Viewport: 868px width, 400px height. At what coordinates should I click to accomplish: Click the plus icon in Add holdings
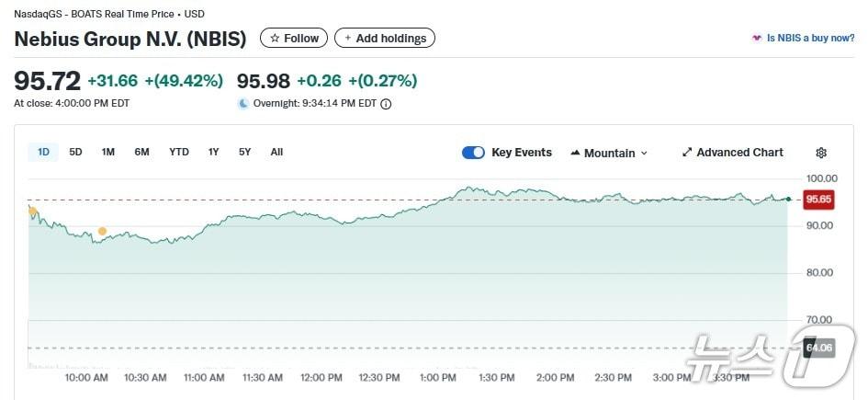[x=347, y=39]
